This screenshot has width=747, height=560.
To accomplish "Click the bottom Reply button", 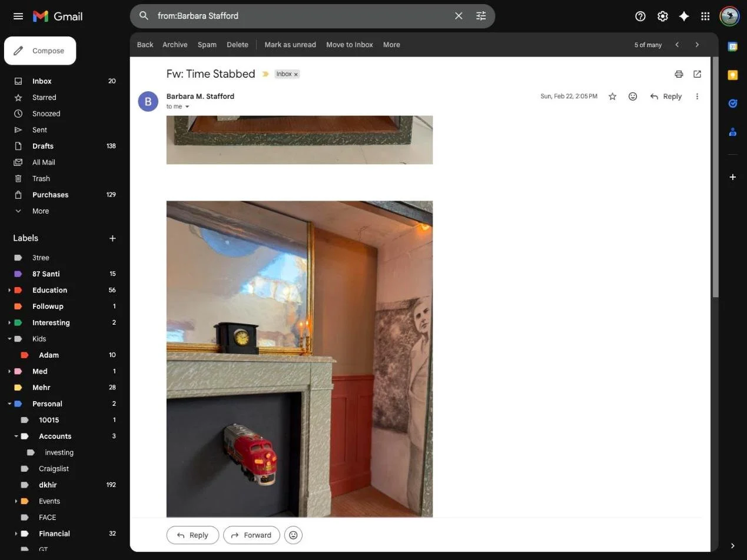I will pos(192,535).
